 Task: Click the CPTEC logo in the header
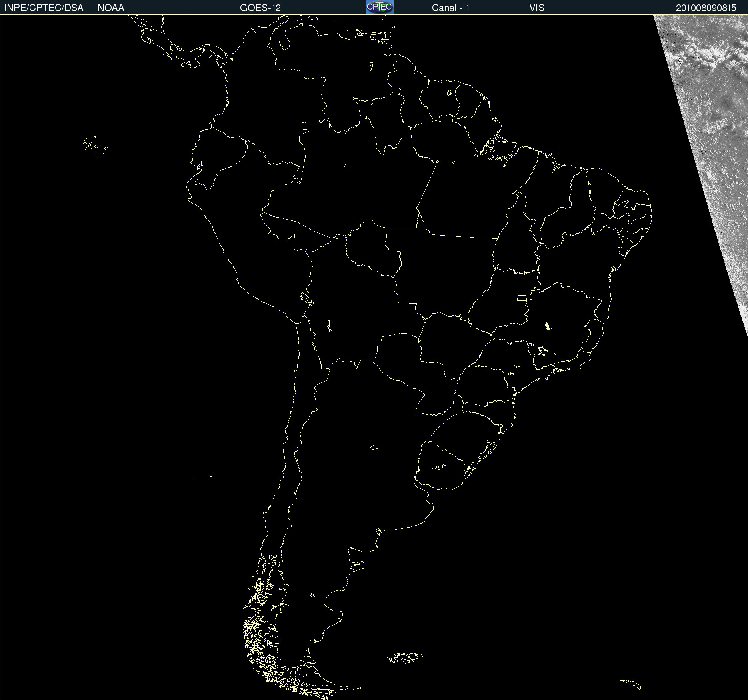point(380,7)
